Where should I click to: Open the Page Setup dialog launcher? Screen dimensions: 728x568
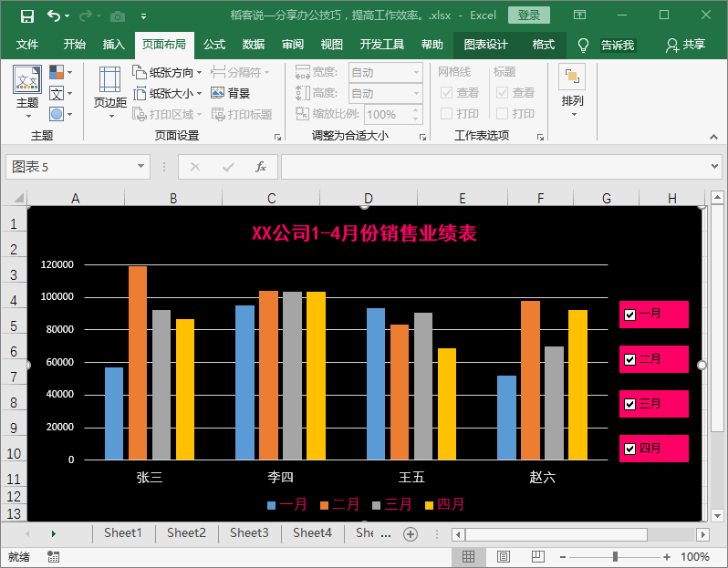coord(277,138)
